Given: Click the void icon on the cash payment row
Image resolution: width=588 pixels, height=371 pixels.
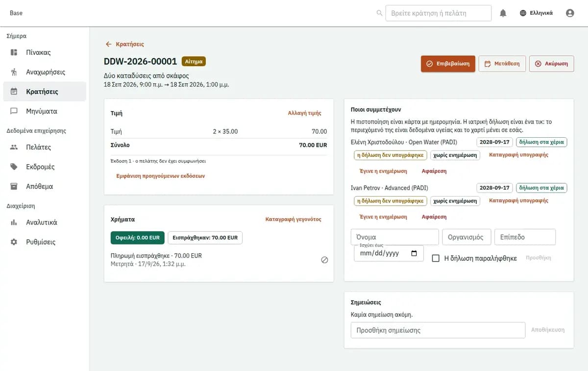Looking at the screenshot, I should 324,260.
